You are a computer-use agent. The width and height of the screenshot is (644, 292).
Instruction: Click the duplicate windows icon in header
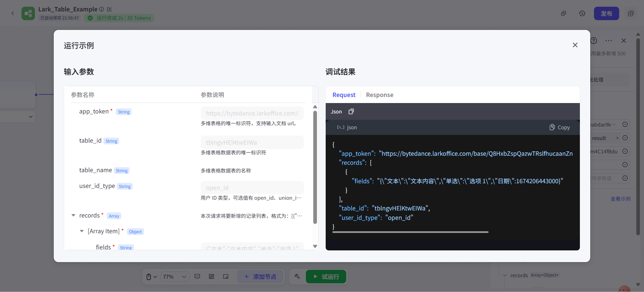[x=563, y=13]
